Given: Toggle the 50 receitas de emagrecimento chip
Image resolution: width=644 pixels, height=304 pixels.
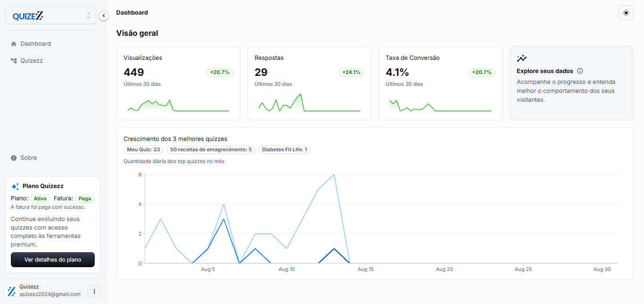Looking at the screenshot, I should 211,150.
